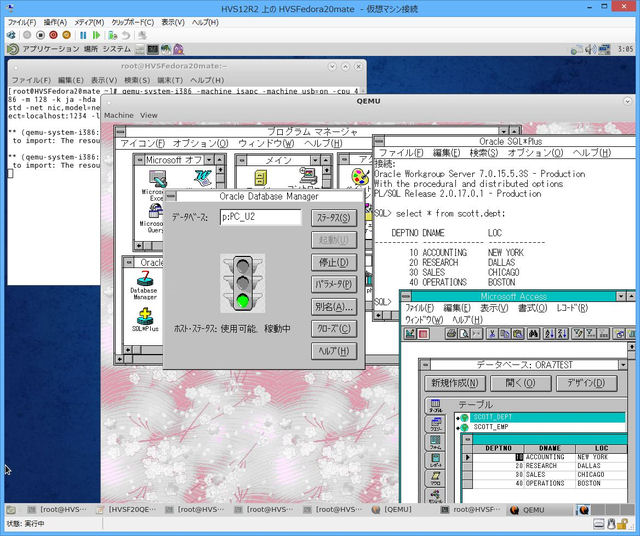Click the Sort Ascending A-Z icon in Access
The width and height of the screenshot is (640, 536).
(x=549, y=334)
